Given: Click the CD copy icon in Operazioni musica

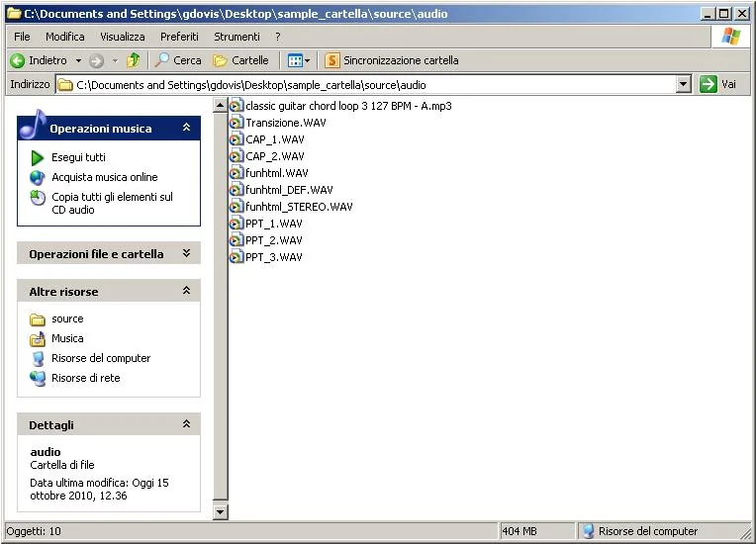Looking at the screenshot, I should 38,198.
